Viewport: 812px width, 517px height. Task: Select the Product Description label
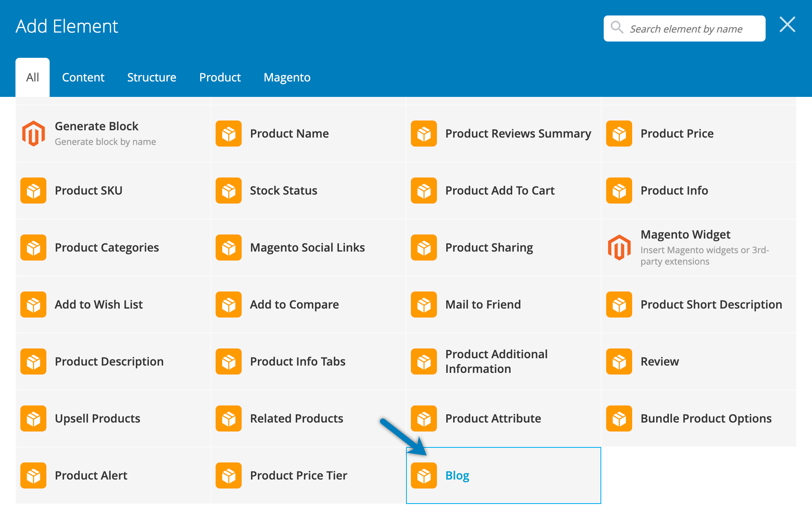[109, 361]
